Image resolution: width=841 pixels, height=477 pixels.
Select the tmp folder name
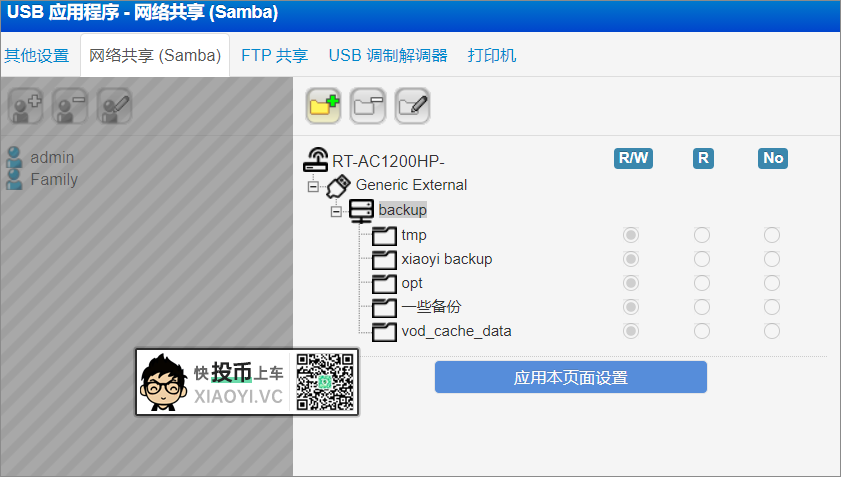point(414,236)
